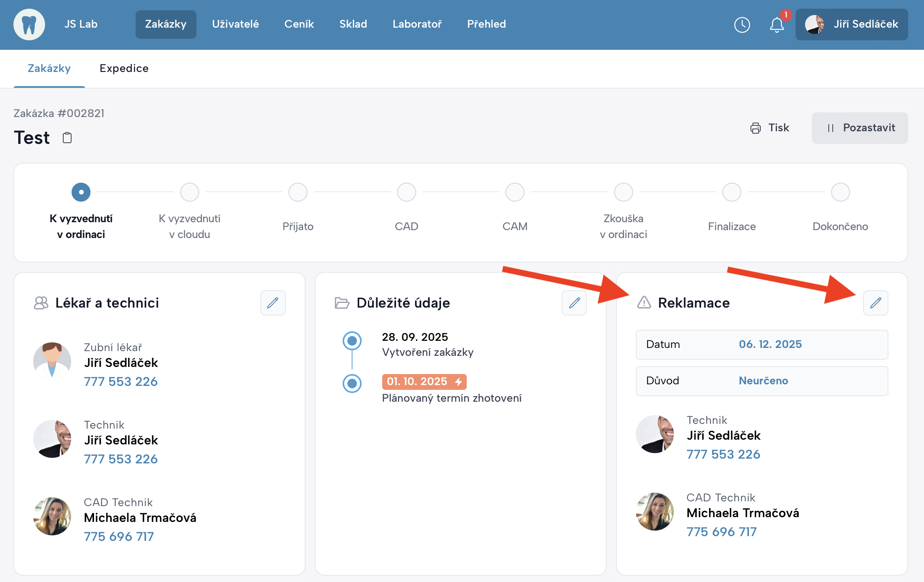Screen dimensions: 924x582
Task: Click the tooth logo icon
Action: click(x=29, y=25)
